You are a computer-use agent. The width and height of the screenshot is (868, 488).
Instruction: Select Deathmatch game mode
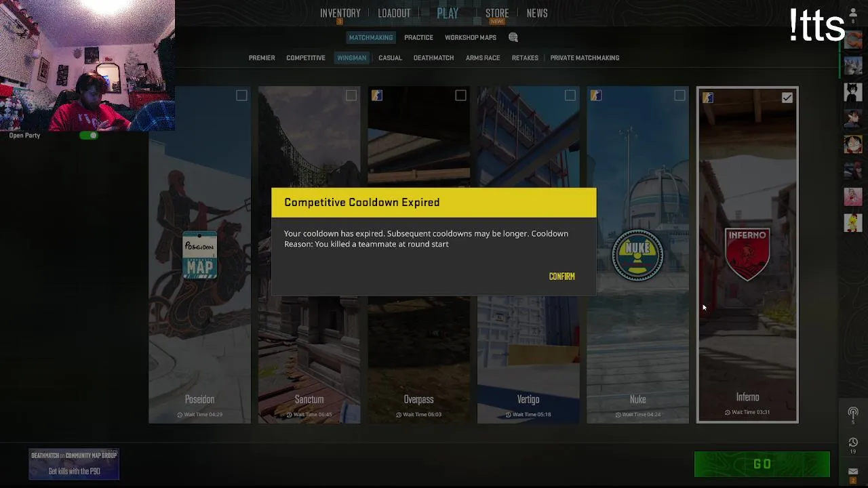(434, 58)
